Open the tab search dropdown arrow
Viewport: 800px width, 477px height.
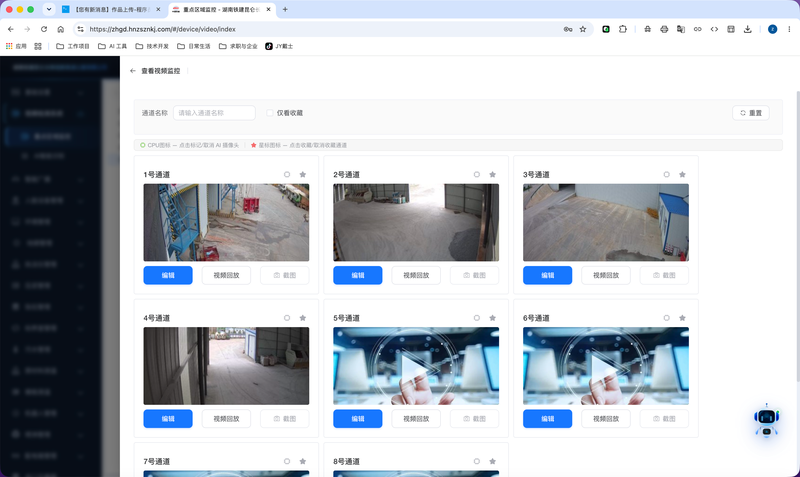click(x=49, y=9)
